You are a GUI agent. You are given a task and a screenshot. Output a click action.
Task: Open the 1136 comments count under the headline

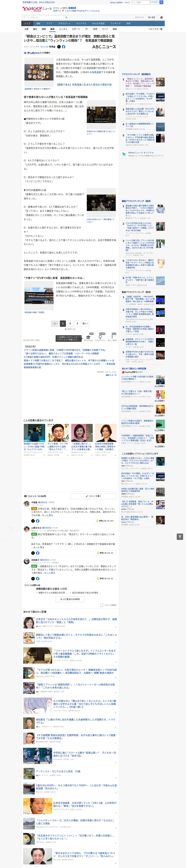click(45, 47)
